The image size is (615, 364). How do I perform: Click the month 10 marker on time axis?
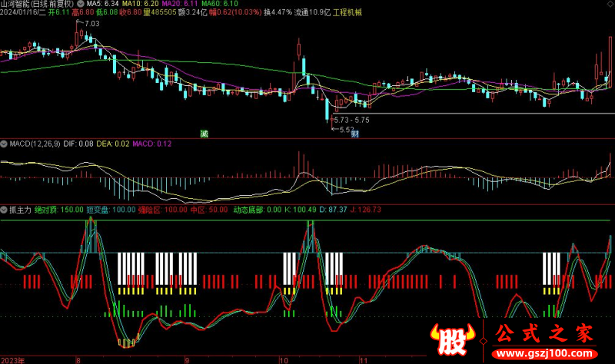click(x=284, y=360)
